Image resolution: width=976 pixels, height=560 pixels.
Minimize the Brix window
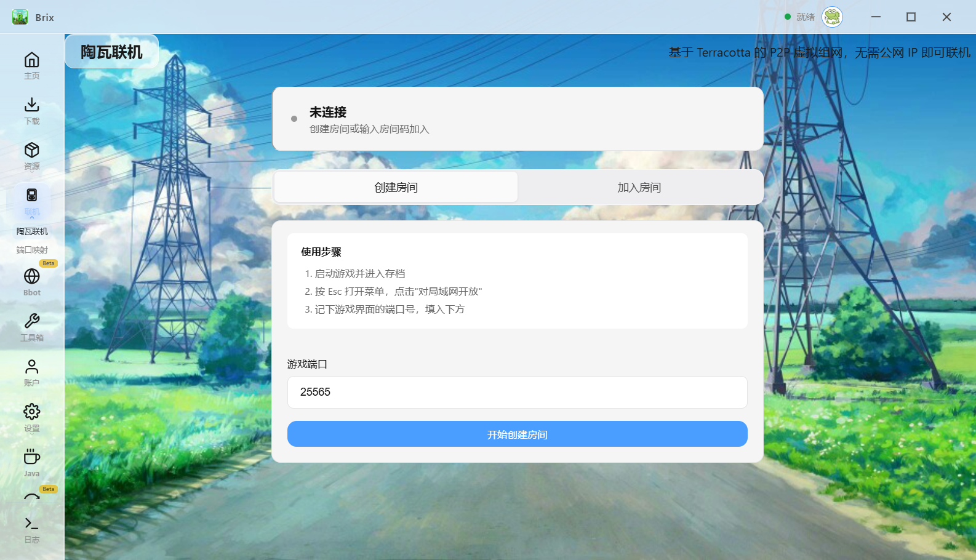876,17
